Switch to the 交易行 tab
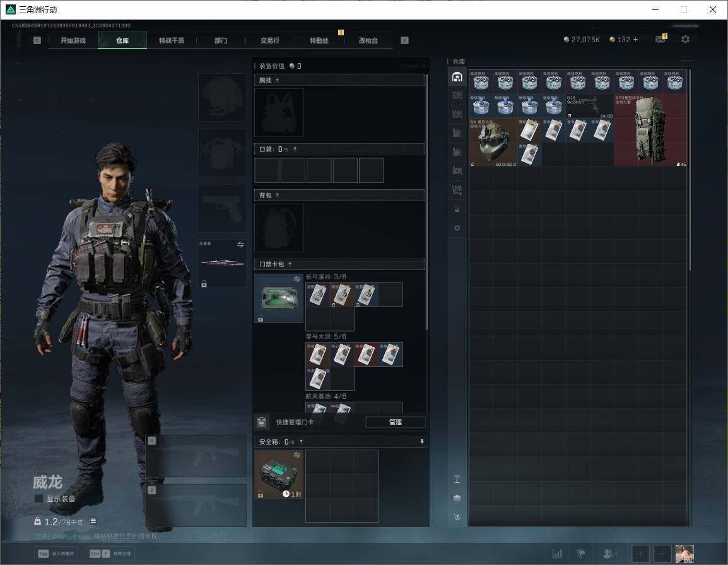 pyautogui.click(x=270, y=40)
